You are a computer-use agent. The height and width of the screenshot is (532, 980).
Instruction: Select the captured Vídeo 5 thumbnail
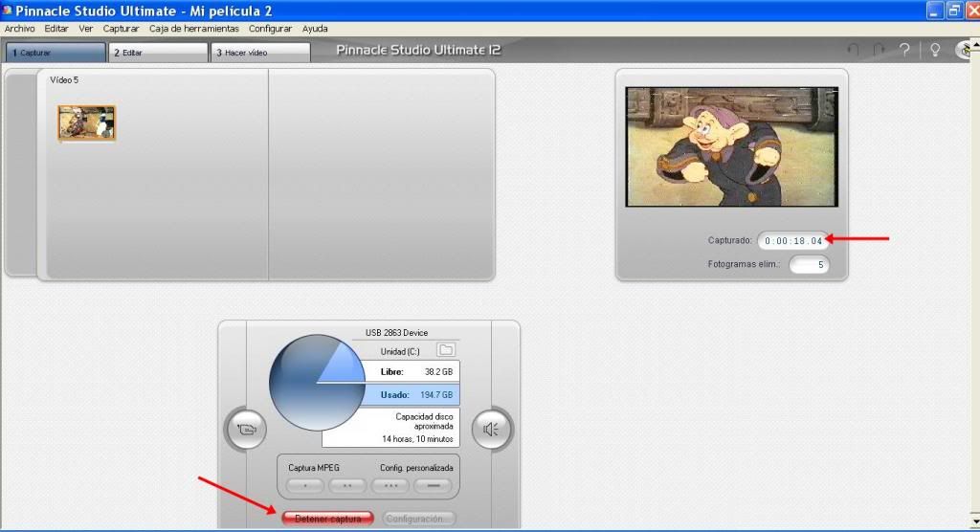(86, 123)
